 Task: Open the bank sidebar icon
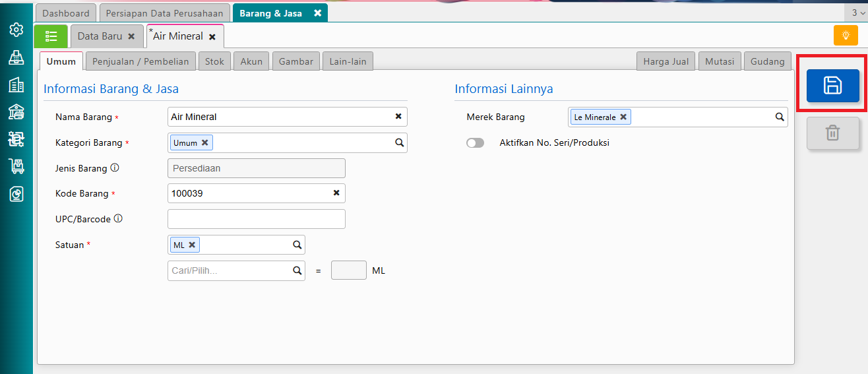pos(16,111)
